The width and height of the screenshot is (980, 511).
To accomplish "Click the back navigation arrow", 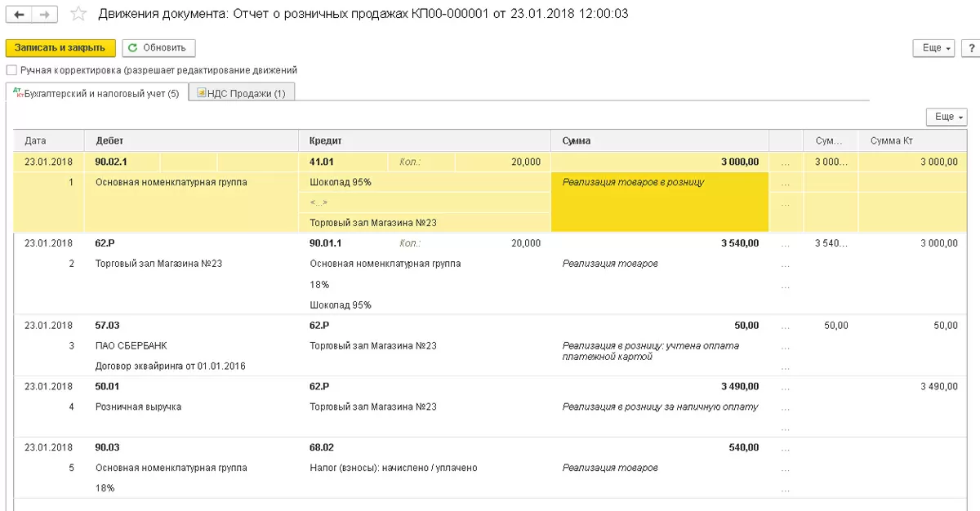I will point(19,15).
